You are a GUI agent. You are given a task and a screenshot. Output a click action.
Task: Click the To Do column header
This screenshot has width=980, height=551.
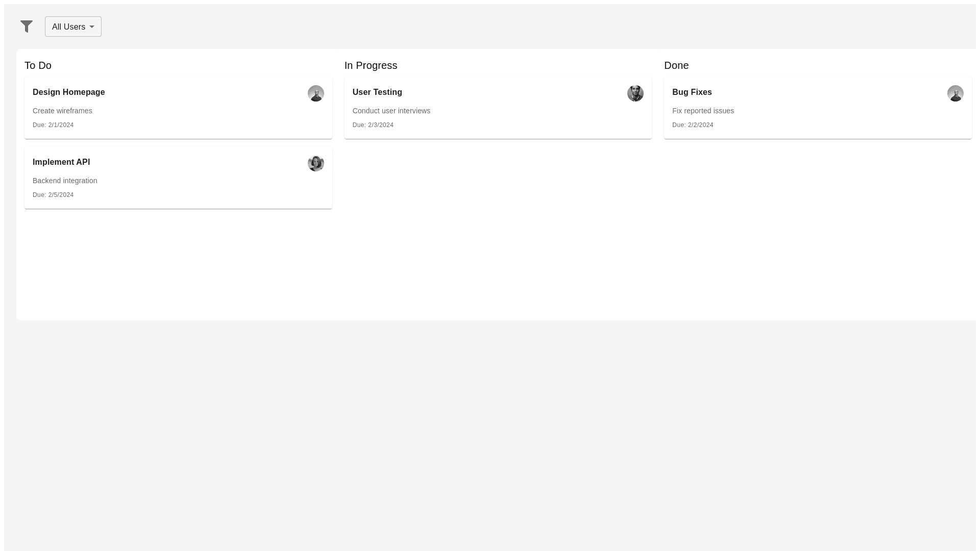(38, 65)
